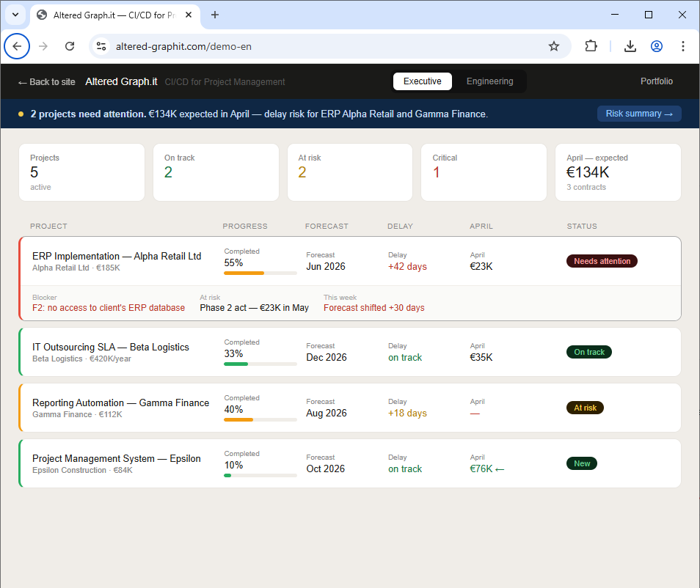
Task: Click Phase 2 act — €23K in May
Action: [254, 308]
